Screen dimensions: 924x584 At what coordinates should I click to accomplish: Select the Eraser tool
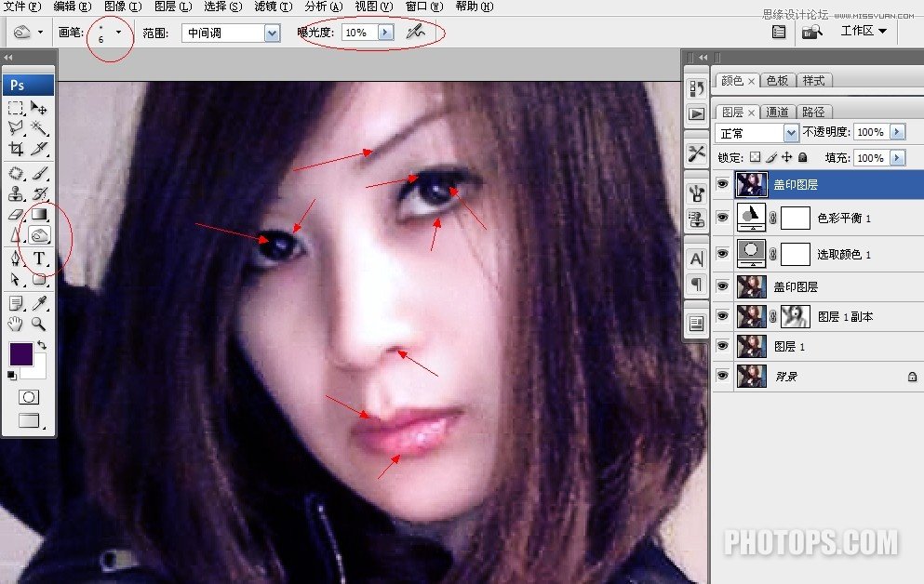[16, 214]
